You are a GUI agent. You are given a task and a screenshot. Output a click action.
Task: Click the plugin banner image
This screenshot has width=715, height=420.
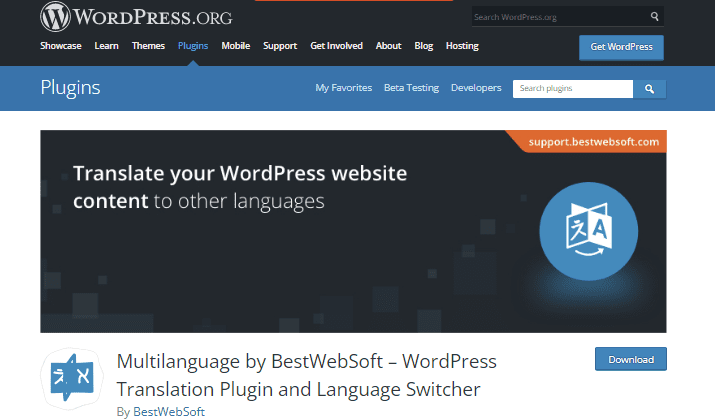353,232
